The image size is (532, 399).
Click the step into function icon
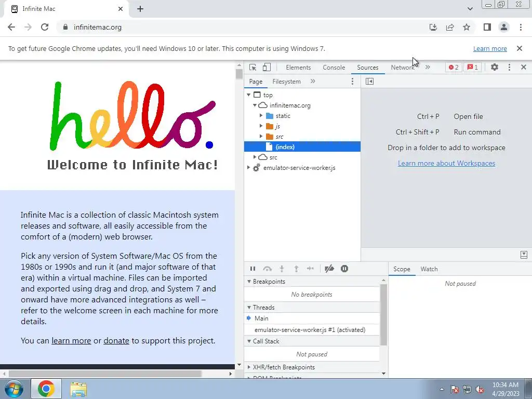point(282,269)
